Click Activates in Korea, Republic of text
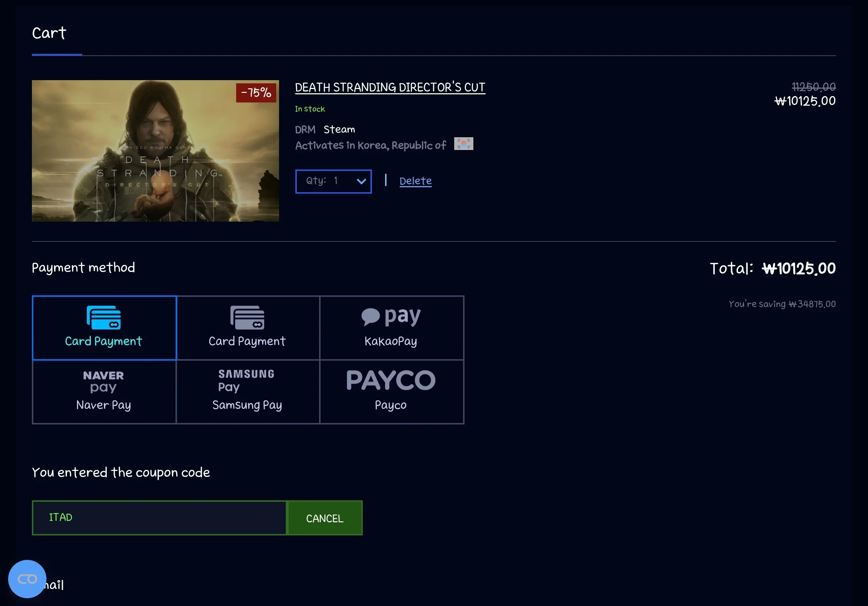 tap(371, 145)
